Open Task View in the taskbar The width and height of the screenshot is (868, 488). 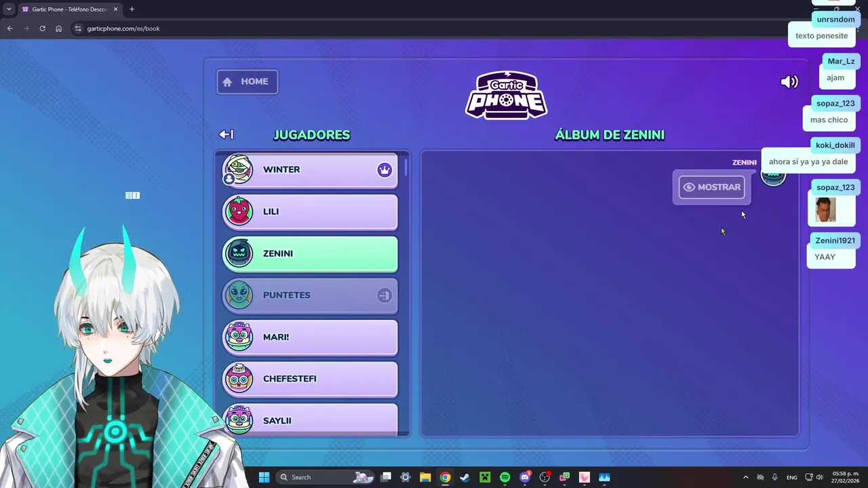(386, 477)
